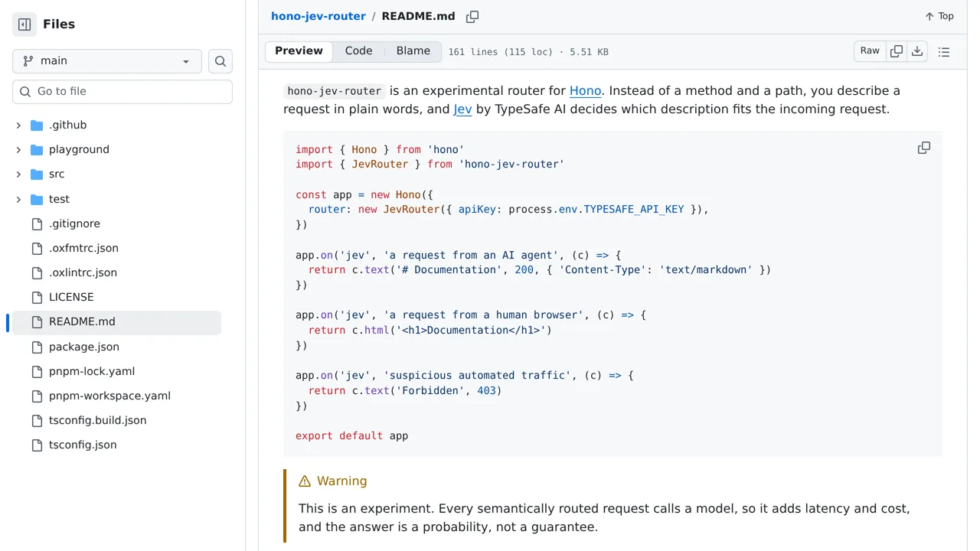The height and width of the screenshot is (551, 980).
Task: Click README.md in the breadcrumb
Action: pos(418,16)
